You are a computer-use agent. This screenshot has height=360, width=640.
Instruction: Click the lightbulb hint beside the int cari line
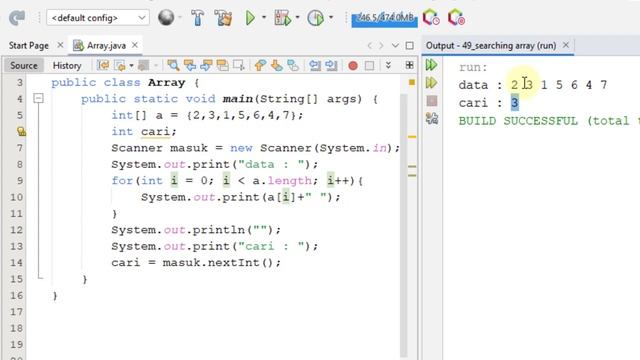21,131
